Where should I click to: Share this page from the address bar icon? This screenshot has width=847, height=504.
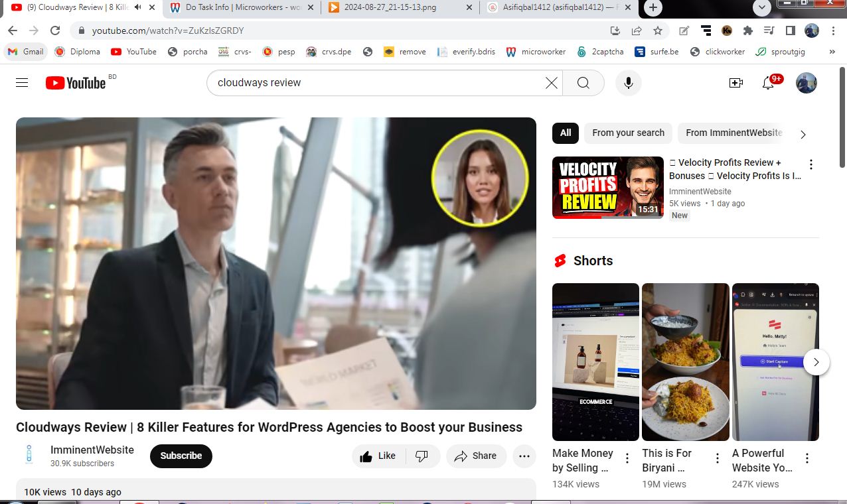click(636, 31)
